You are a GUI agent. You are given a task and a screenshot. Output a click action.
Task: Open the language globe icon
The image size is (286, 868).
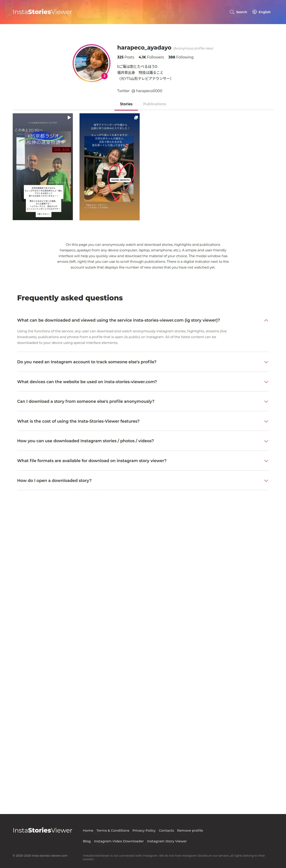click(x=255, y=12)
